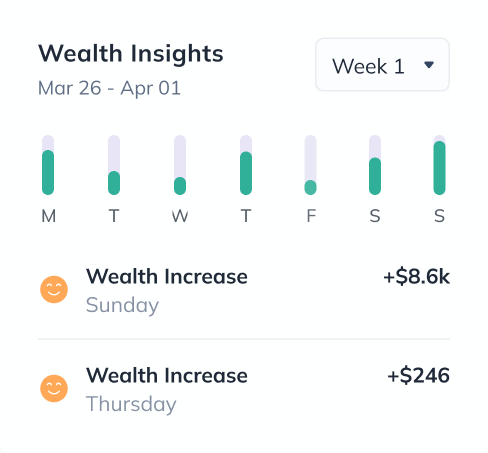
Task: Open the Thursday Wealth Increase entry
Action: (244, 389)
